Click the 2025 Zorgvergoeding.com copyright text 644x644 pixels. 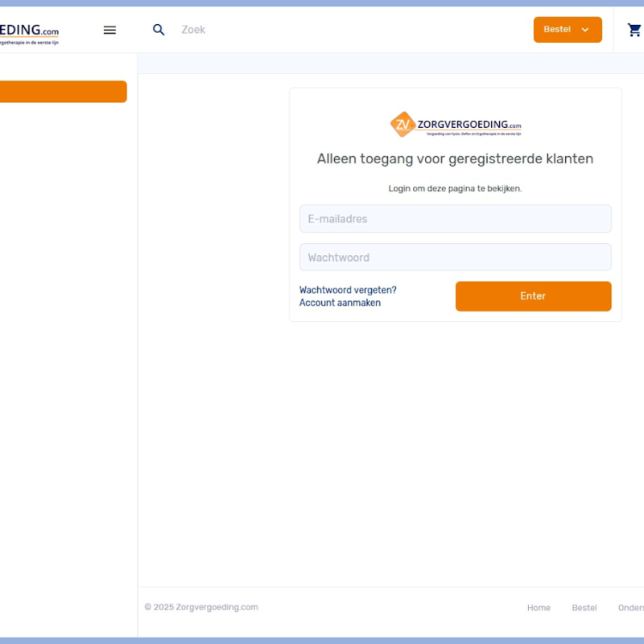tap(201, 607)
